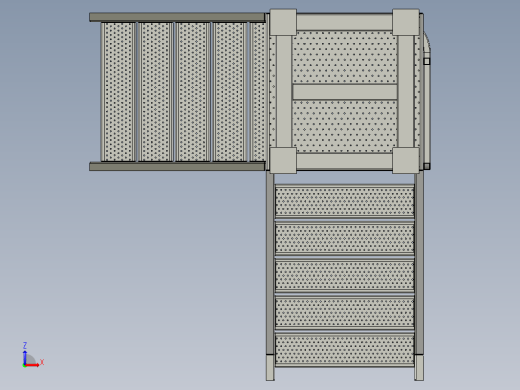Image resolution: width=520 pixels, height=390 pixels.
Task: Select the landing's lower-right corner post cap
Action: click(x=406, y=161)
